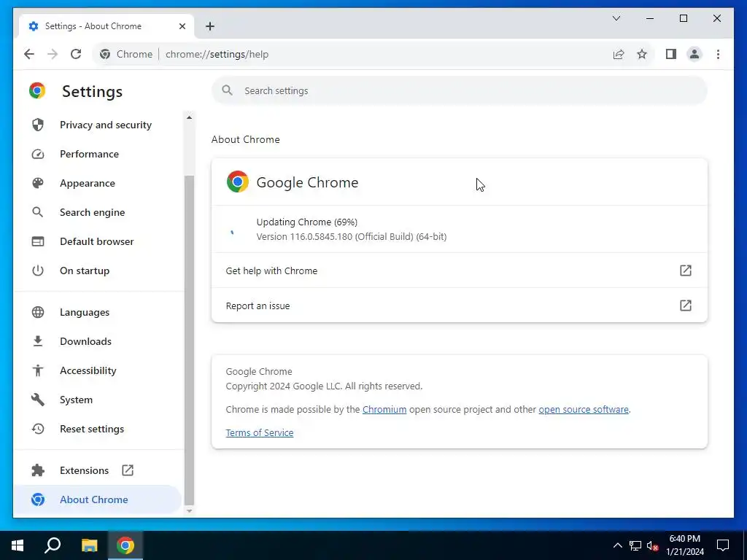Click the share page icon in the address bar

point(619,54)
